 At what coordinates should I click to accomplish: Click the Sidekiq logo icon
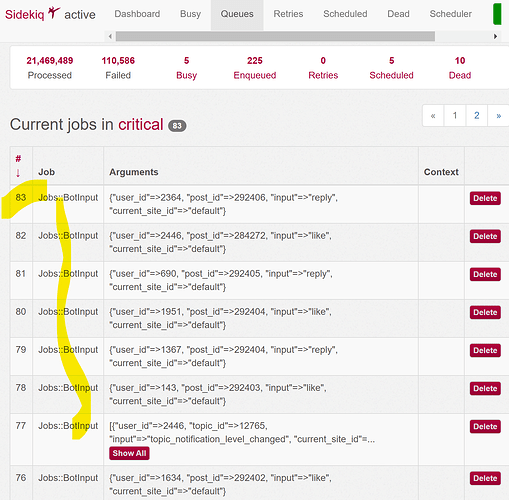click(54, 13)
